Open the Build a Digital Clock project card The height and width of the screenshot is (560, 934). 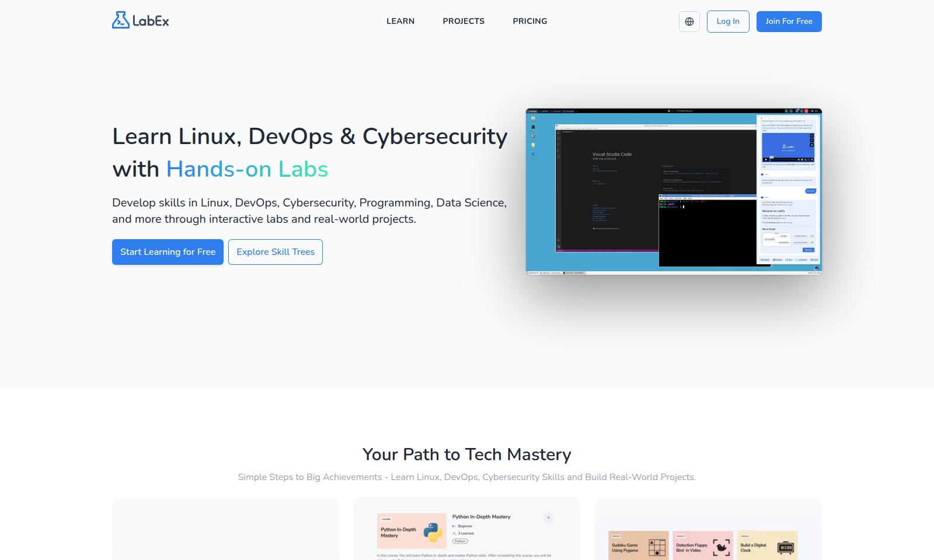pyautogui.click(x=767, y=545)
